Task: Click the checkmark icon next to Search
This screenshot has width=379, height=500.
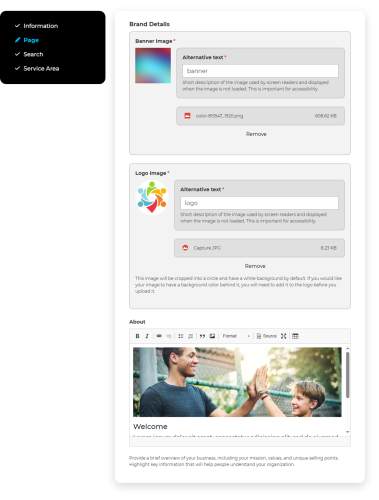Action: (x=17, y=54)
